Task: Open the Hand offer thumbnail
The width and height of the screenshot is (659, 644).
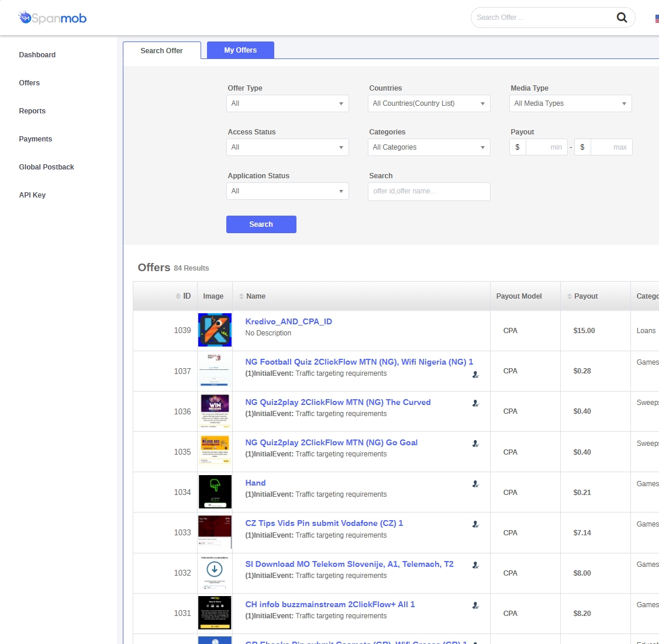Action: 215,491
